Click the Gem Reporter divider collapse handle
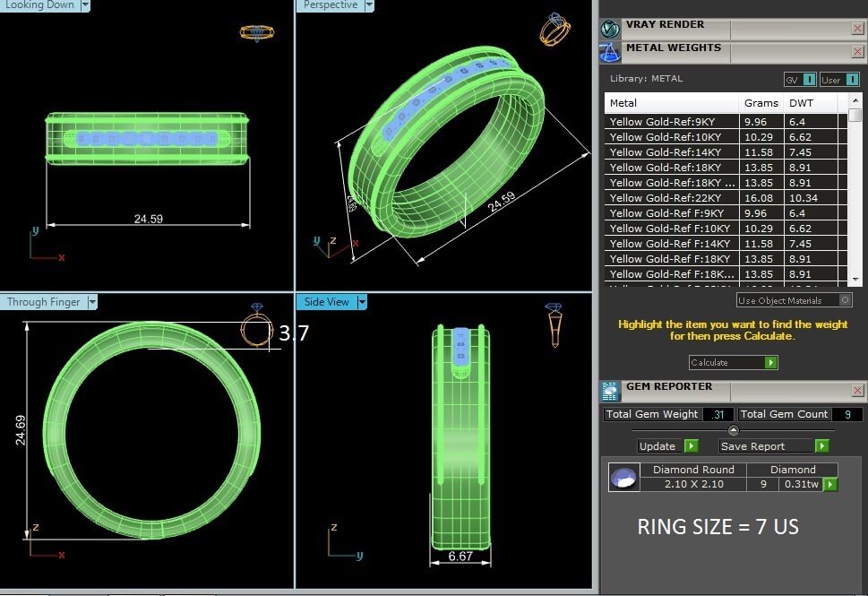The image size is (868, 596). 734,430
